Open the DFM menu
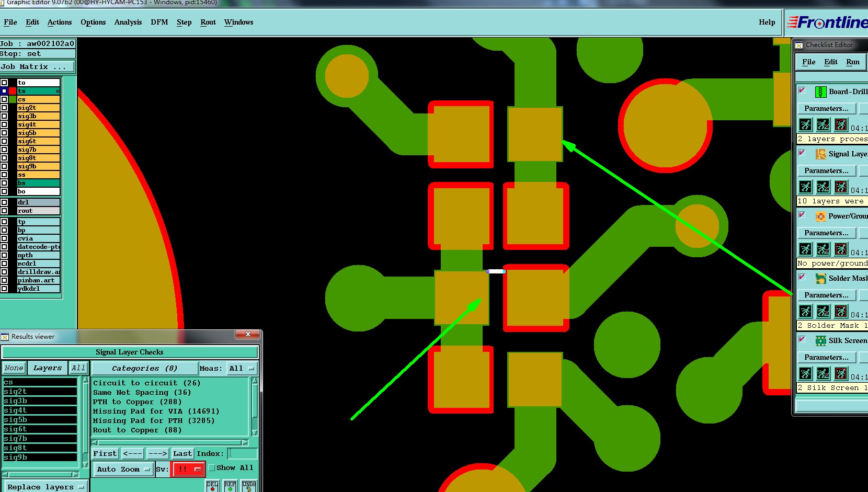This screenshot has height=492, width=868. [x=159, y=22]
